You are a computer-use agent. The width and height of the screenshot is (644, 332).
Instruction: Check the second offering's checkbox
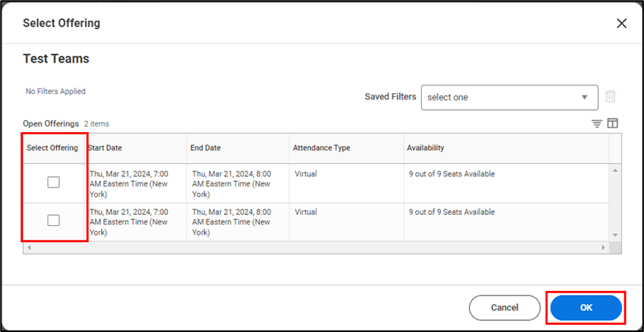coord(53,221)
